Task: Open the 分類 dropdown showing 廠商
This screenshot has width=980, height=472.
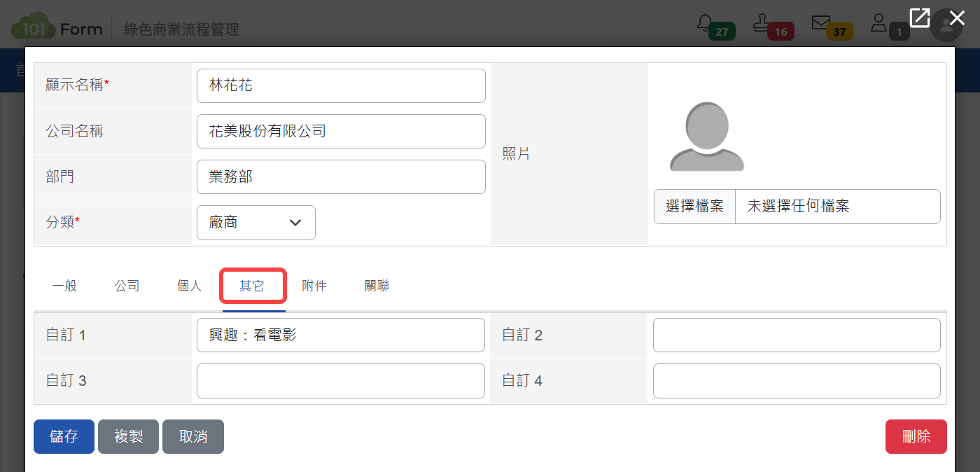Action: coord(256,223)
